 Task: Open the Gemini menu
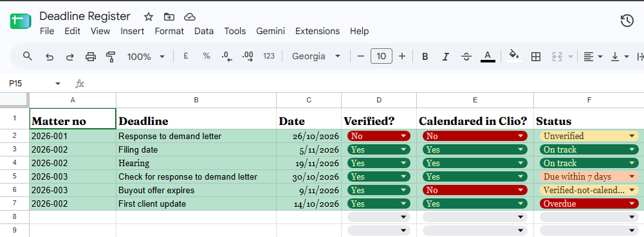[271, 32]
